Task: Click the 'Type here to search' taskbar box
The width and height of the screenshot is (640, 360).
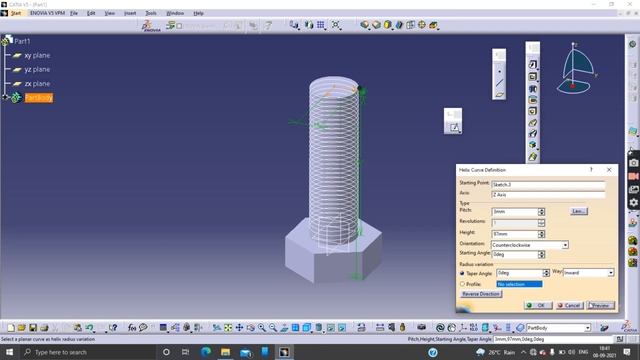Action: tap(87, 352)
